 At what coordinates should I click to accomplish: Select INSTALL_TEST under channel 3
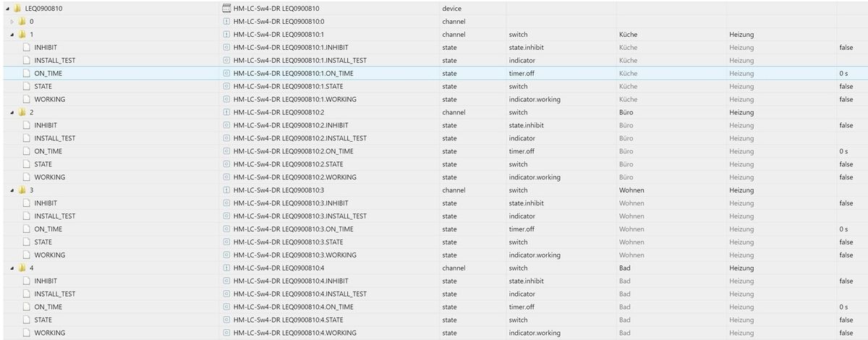click(55, 216)
